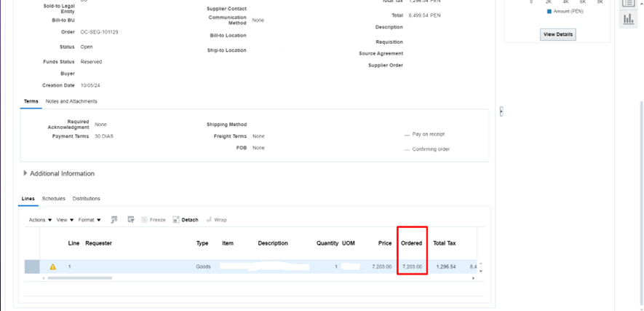644x311 pixels.
Task: Click the Freeze column icon
Action: [x=145, y=220]
